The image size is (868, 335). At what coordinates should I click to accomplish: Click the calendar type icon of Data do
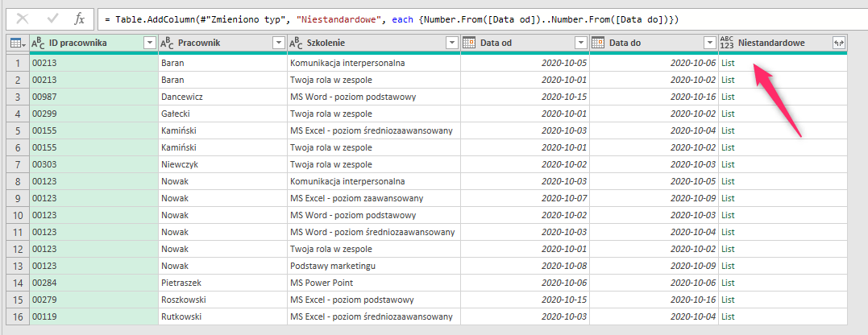point(598,43)
